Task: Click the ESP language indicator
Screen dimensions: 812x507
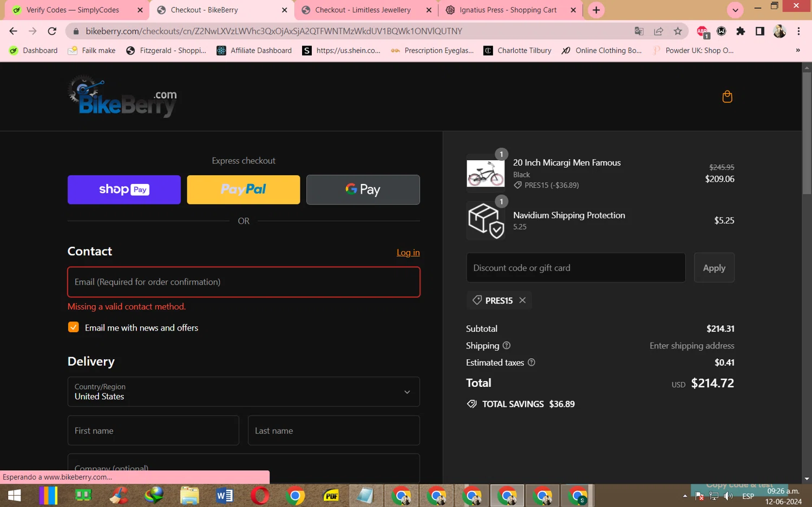Action: click(x=748, y=496)
